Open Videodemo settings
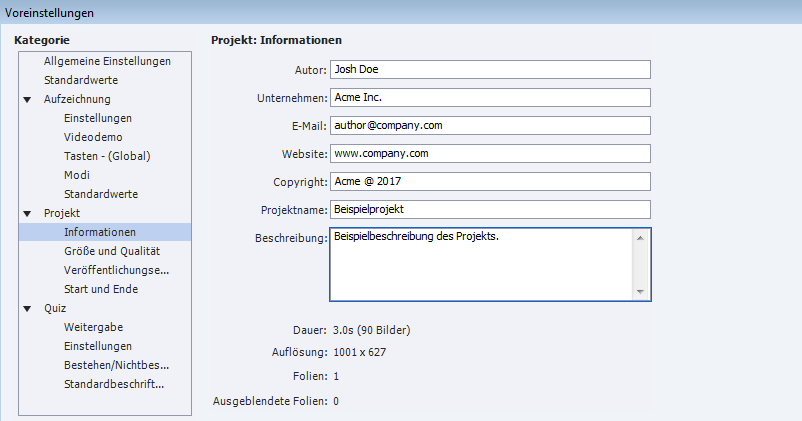 pyautogui.click(x=92, y=137)
